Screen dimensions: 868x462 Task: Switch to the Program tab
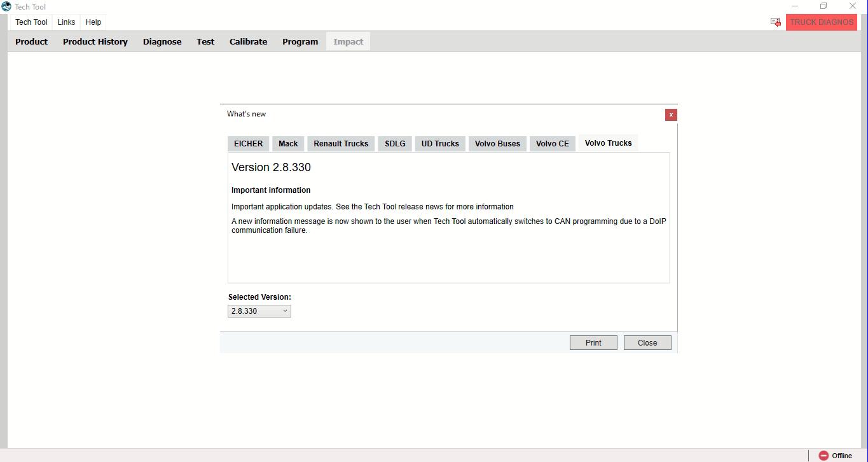300,42
